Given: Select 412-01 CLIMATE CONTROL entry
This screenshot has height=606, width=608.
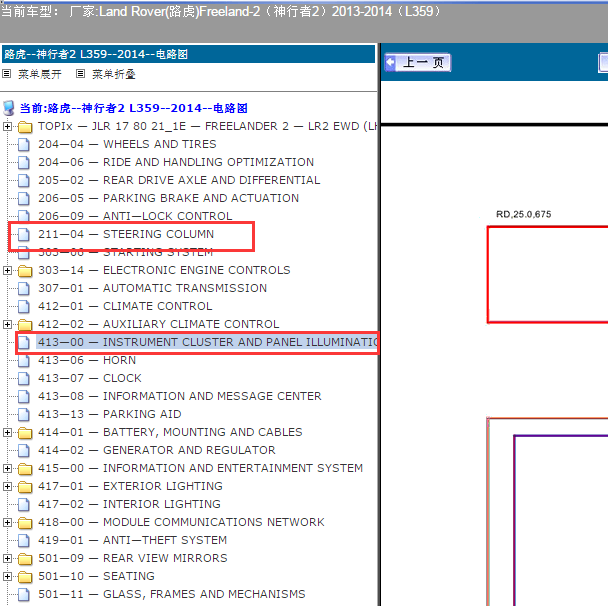Looking at the screenshot, I should 125,306.
